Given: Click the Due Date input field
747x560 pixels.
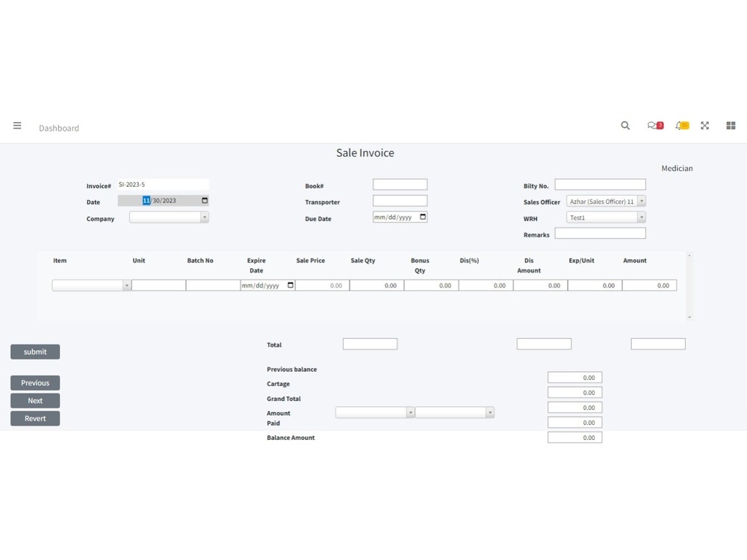Looking at the screenshot, I should pos(400,217).
